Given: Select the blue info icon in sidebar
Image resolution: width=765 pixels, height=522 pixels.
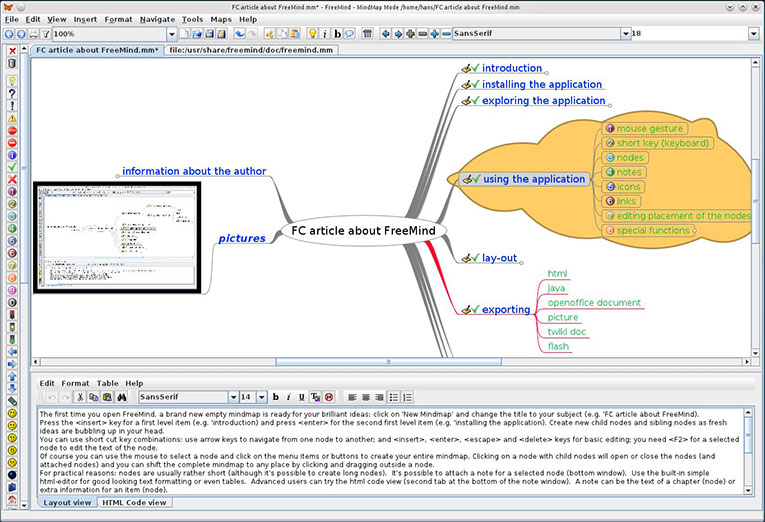Looking at the screenshot, I should [x=13, y=155].
